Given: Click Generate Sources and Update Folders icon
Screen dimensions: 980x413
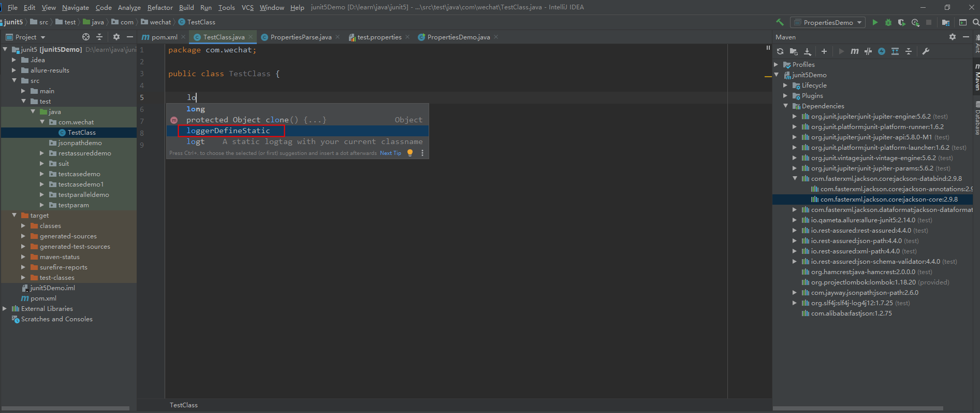Looking at the screenshot, I should (x=794, y=51).
